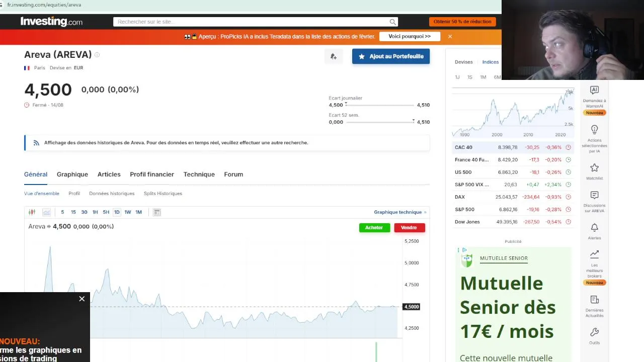The height and width of the screenshot is (362, 644).
Task: Click the Mutuelle Senior advertisement
Action: pyautogui.click(x=513, y=305)
